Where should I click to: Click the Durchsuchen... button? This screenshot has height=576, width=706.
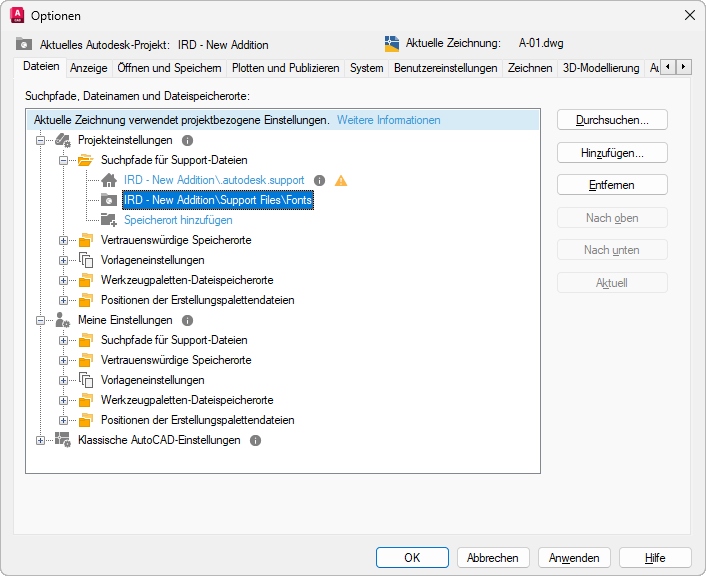[612, 120]
